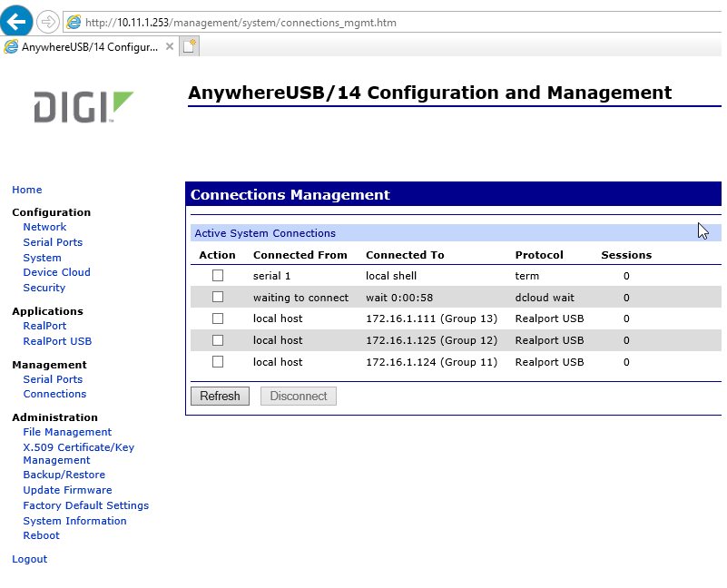The image size is (727, 588).
Task: Click '172.16.1.111 (Group 13)' cell
Action: [x=431, y=318]
